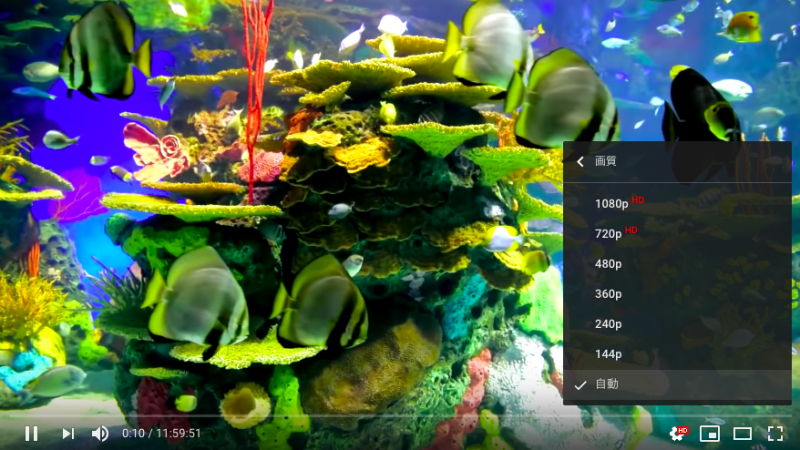Screen dimensions: 800x450
Task: Choose 360p quality
Action: pyautogui.click(x=677, y=294)
